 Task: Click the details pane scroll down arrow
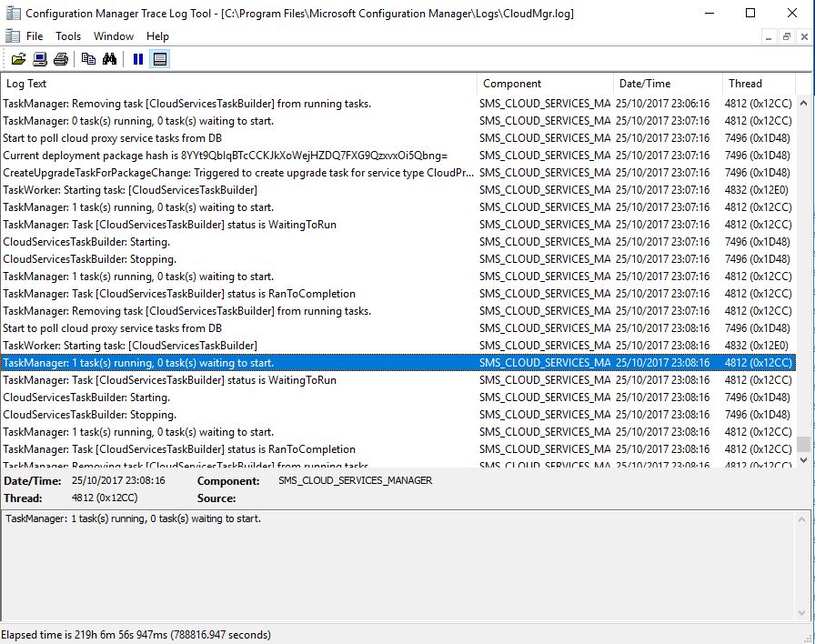[x=801, y=612]
